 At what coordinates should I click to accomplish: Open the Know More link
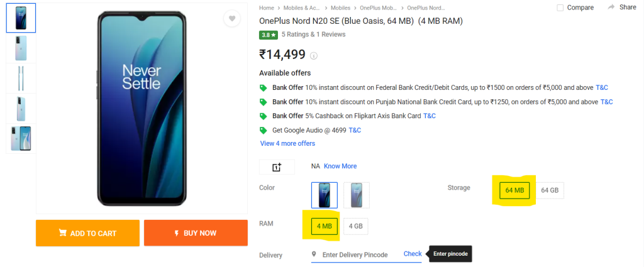pos(340,166)
